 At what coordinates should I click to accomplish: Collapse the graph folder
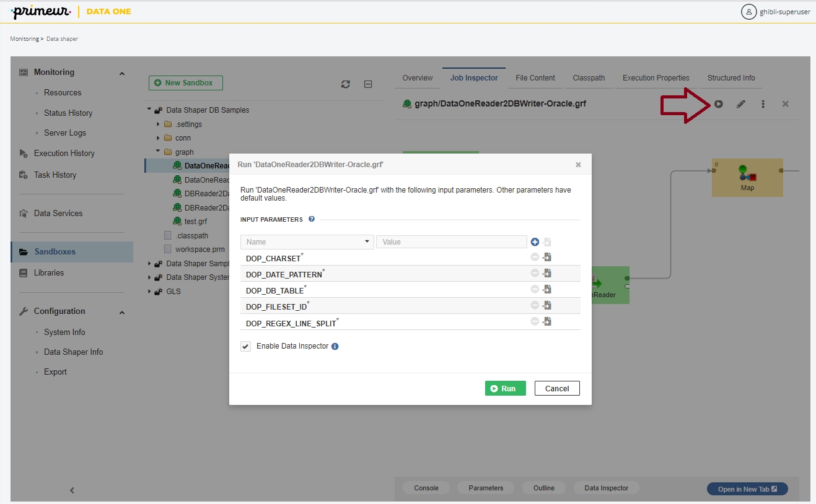[x=159, y=152]
